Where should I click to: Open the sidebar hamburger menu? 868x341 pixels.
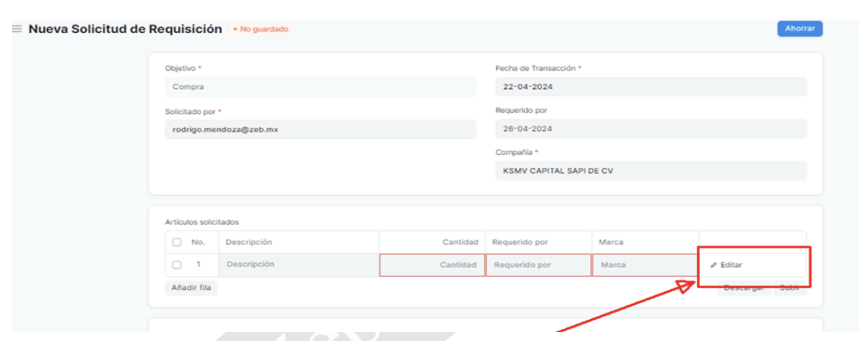17,29
